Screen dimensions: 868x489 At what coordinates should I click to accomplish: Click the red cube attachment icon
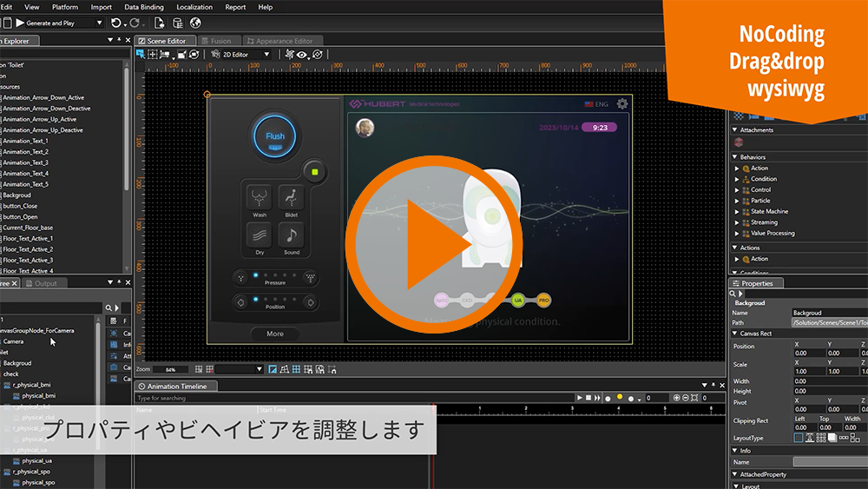pos(739,142)
